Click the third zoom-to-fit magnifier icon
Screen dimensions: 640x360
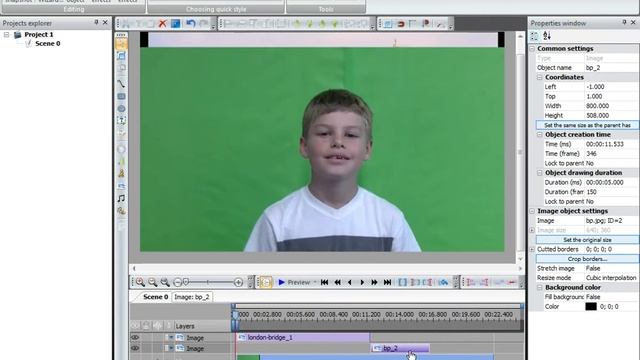point(165,282)
